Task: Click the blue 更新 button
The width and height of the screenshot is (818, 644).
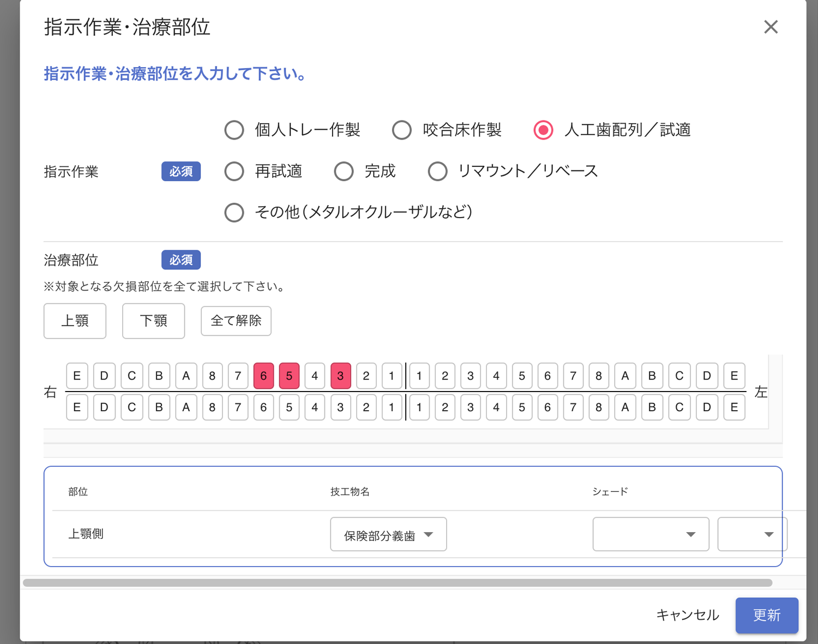Action: point(766,615)
